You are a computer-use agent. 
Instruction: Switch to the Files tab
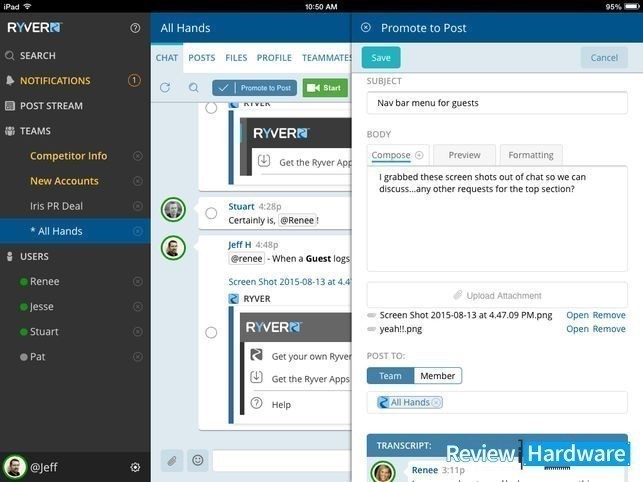236,58
